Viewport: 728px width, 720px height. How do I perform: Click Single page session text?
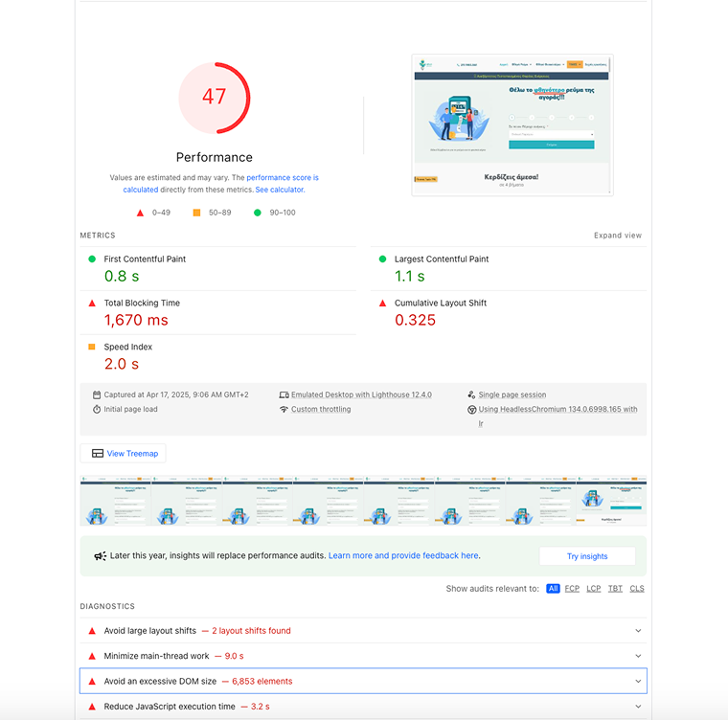[x=512, y=394]
